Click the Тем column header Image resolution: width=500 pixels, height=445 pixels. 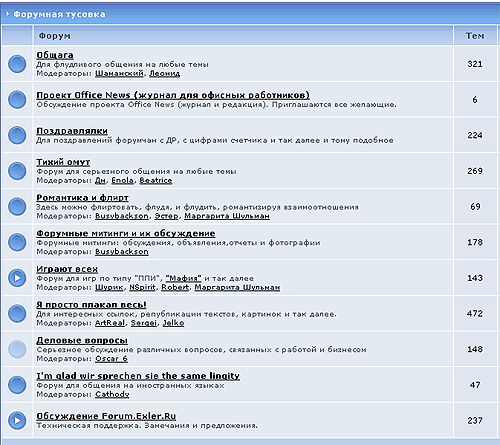[x=475, y=36]
